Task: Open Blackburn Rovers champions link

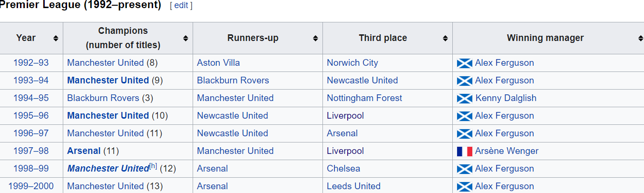Action: point(103,98)
